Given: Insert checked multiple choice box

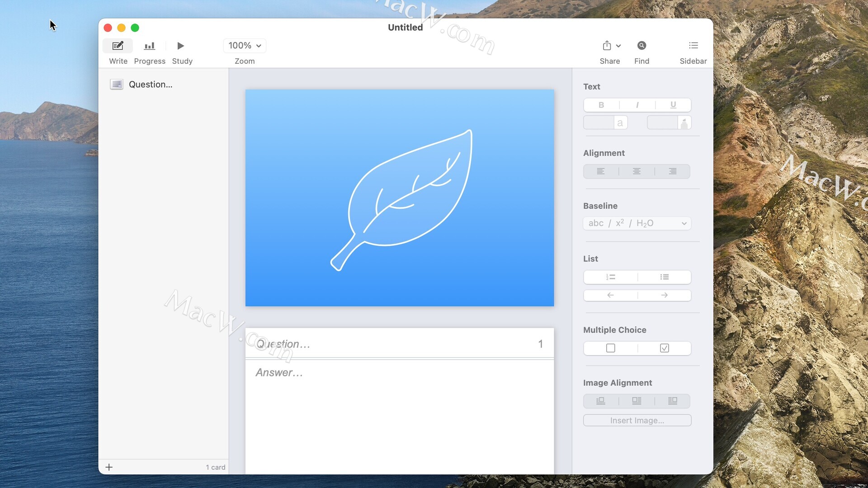Looking at the screenshot, I should coord(664,348).
